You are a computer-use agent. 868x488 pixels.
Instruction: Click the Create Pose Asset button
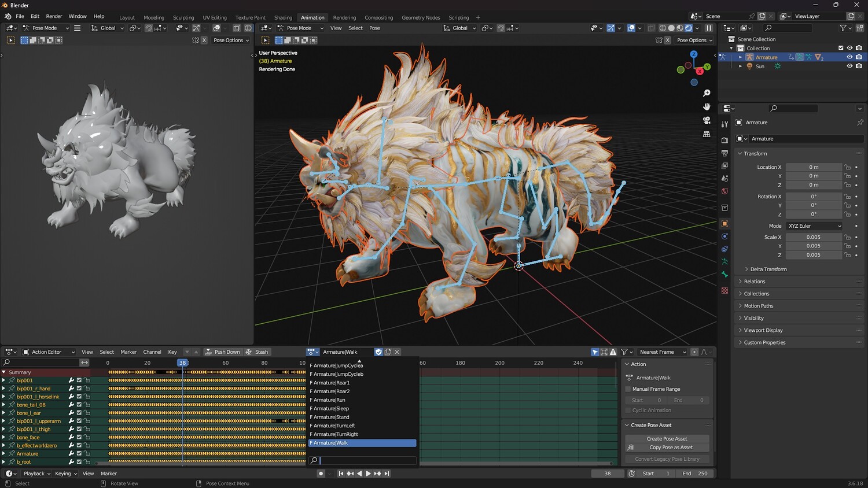(x=667, y=439)
